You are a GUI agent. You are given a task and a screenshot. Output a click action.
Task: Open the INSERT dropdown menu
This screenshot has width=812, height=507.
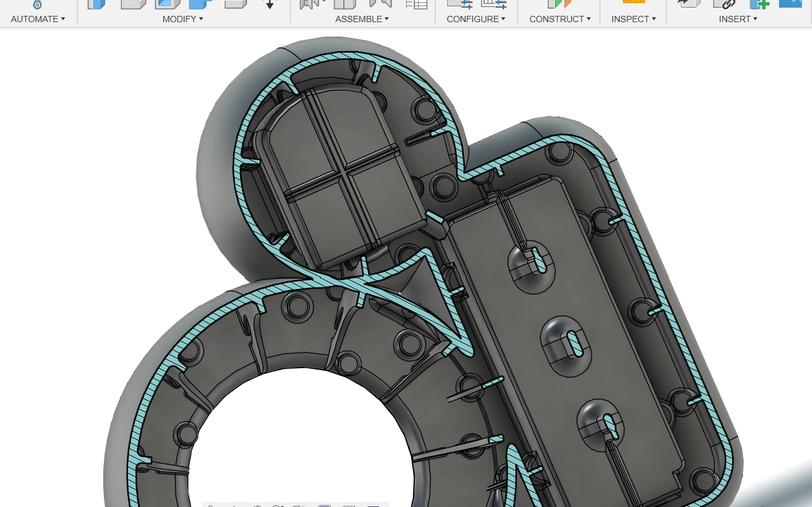[x=738, y=19]
